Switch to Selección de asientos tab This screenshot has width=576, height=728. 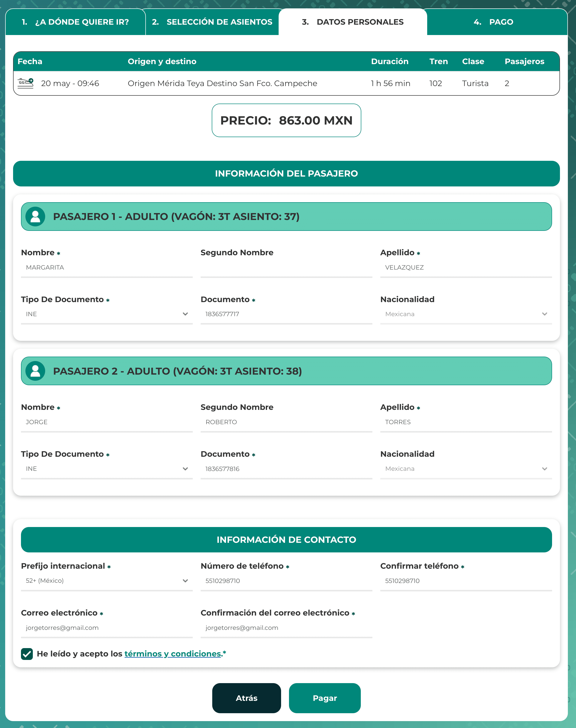point(212,22)
